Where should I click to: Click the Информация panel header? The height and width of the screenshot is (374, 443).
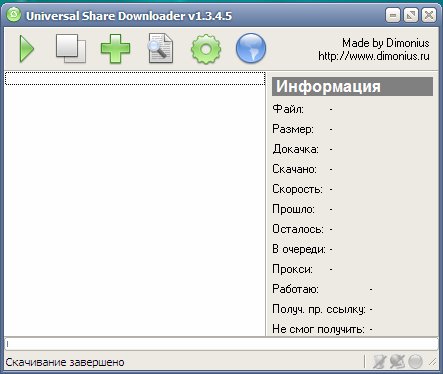point(352,87)
